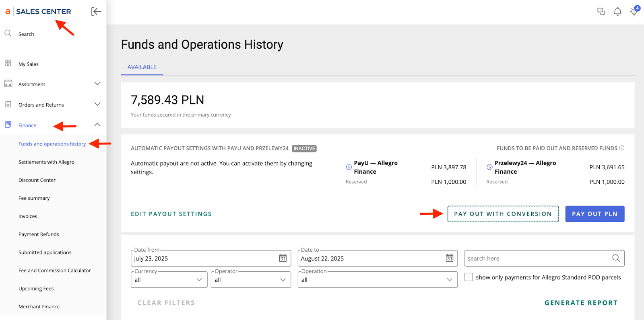The height and width of the screenshot is (320, 644).
Task: Click the Pay Out PLN button
Action: (594, 214)
